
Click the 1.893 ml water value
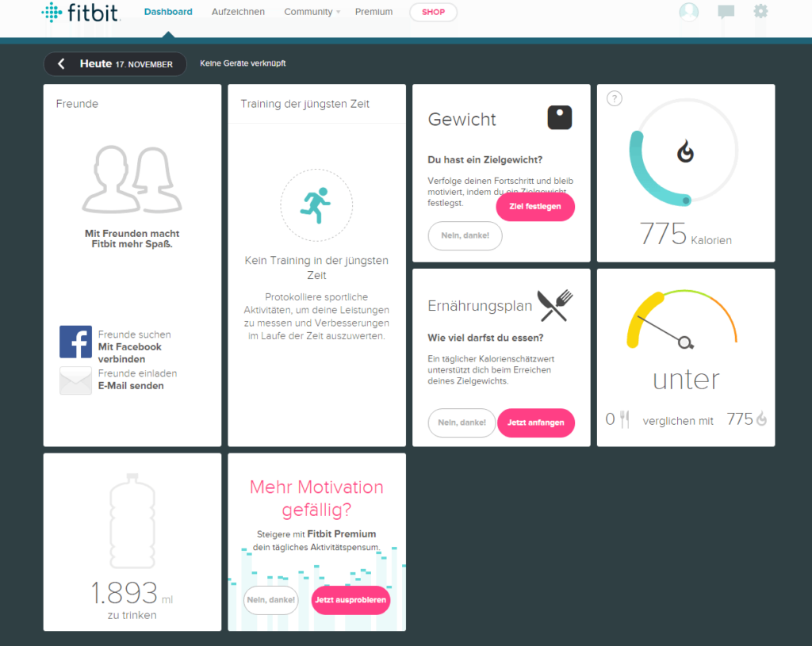(x=132, y=593)
